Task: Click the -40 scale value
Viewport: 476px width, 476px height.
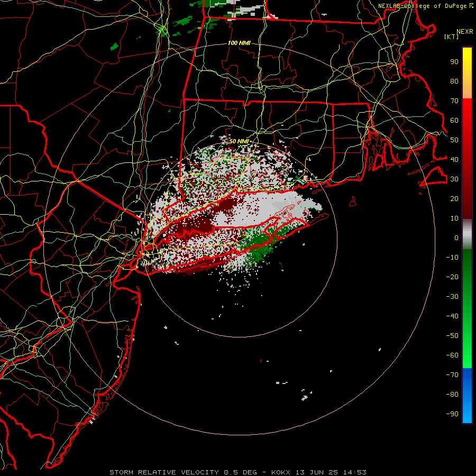Action: [452, 316]
